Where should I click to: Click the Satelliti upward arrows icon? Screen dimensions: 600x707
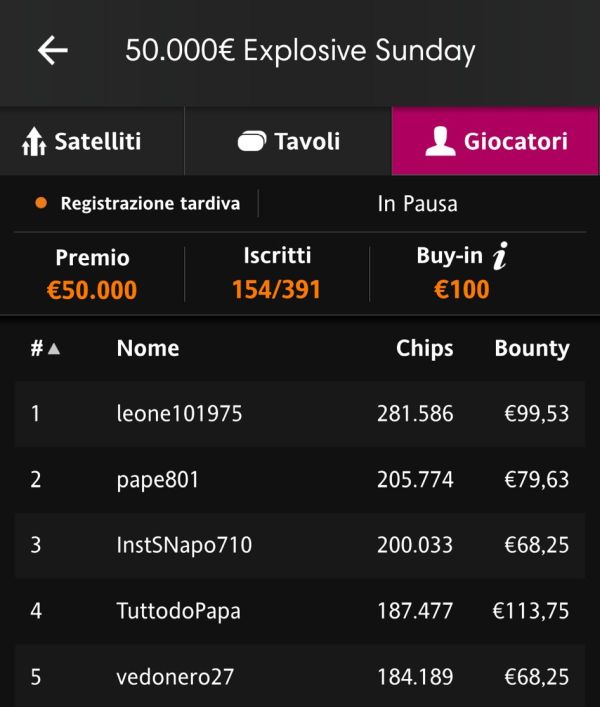[x=34, y=142]
